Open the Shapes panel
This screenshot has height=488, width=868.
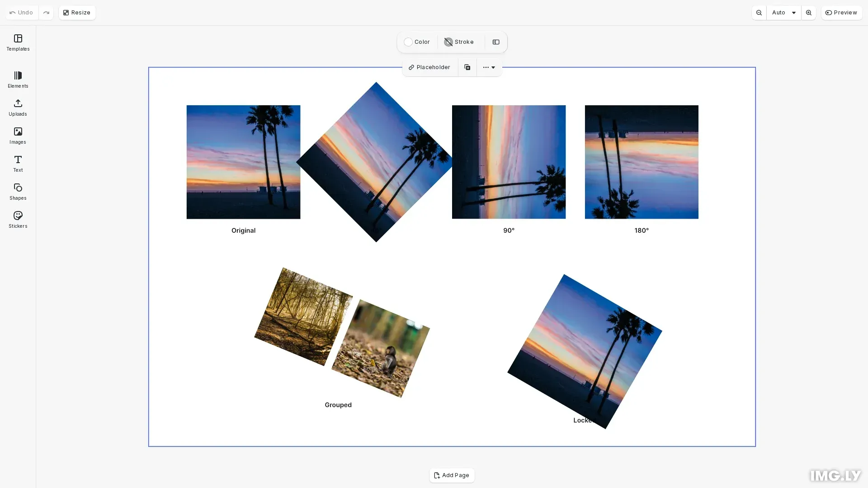18,192
